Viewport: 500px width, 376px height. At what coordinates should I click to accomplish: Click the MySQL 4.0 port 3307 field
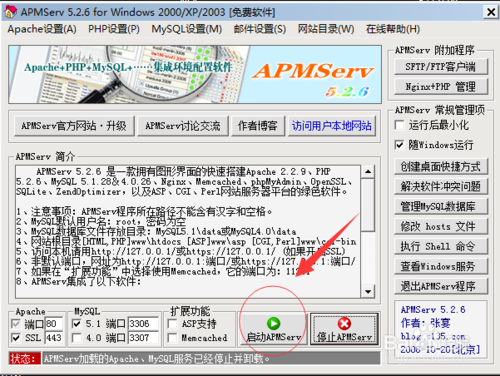pyautogui.click(x=143, y=338)
